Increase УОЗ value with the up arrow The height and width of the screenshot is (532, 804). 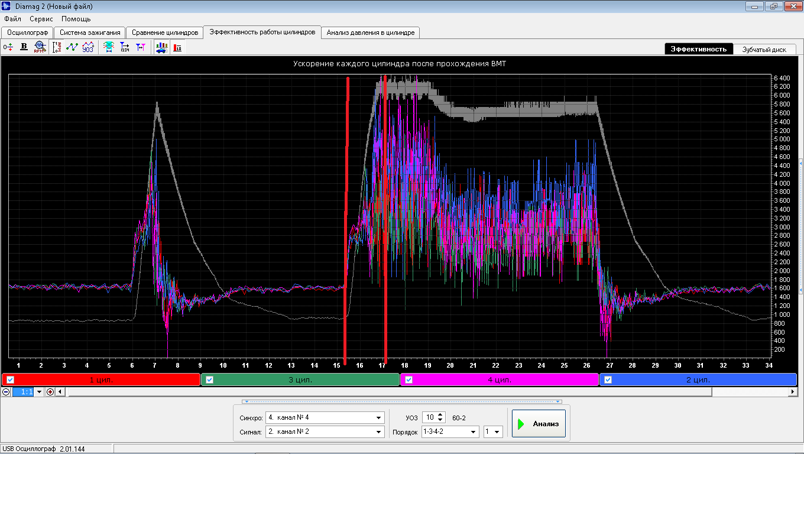[x=440, y=414]
